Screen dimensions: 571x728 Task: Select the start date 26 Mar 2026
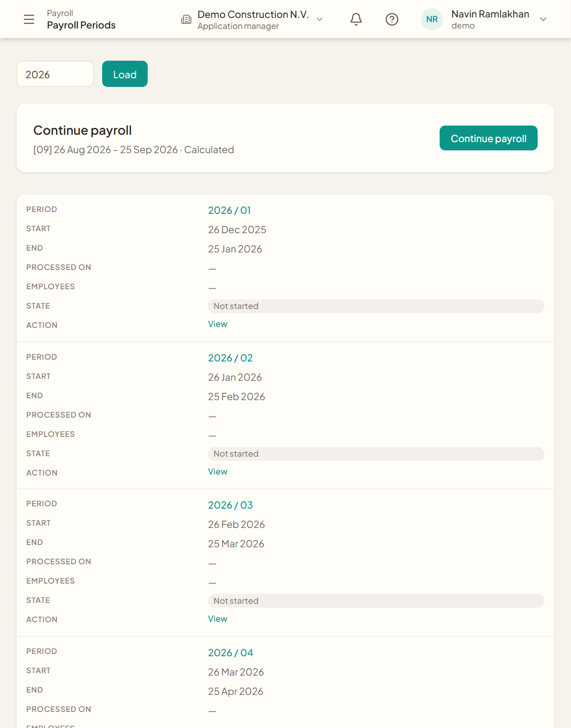(236, 672)
